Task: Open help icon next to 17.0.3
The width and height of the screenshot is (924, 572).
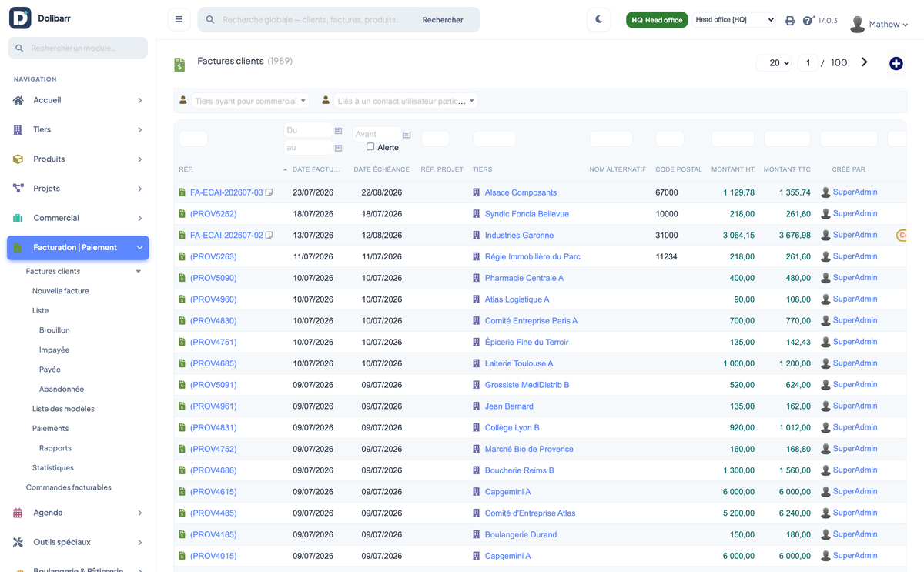Action: point(808,21)
